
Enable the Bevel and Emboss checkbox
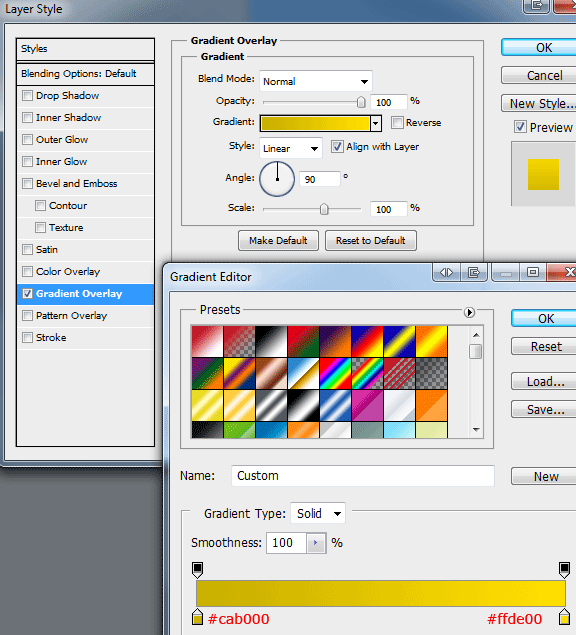[x=27, y=183]
